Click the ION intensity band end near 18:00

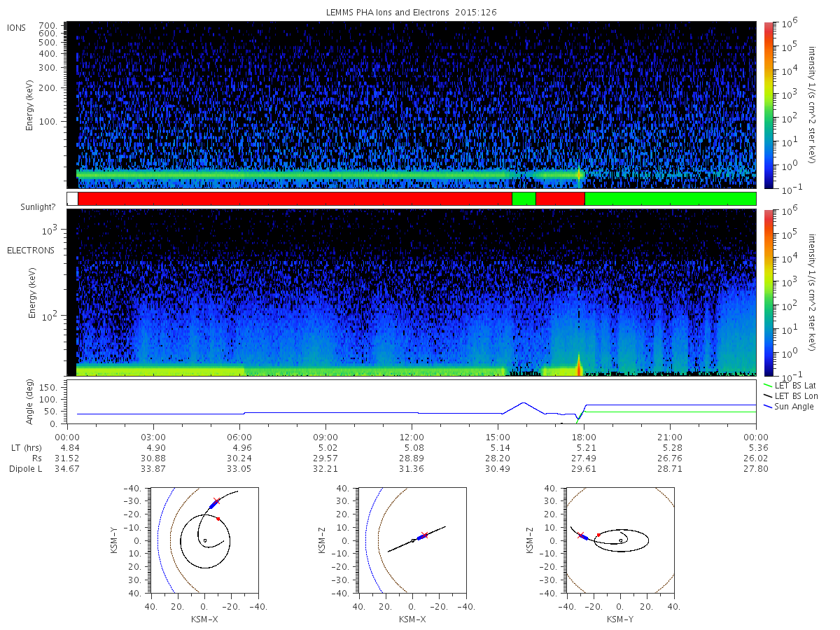coord(580,174)
